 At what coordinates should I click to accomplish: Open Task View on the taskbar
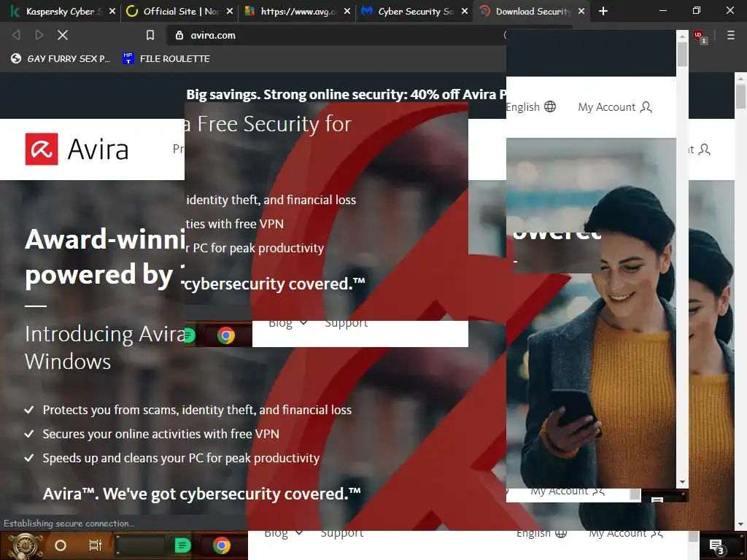coord(96,545)
